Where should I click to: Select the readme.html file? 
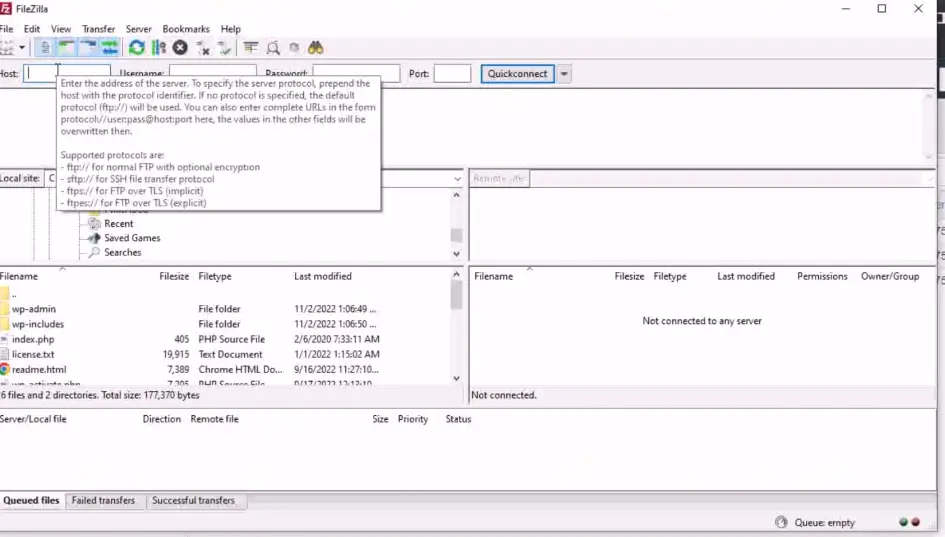point(39,369)
